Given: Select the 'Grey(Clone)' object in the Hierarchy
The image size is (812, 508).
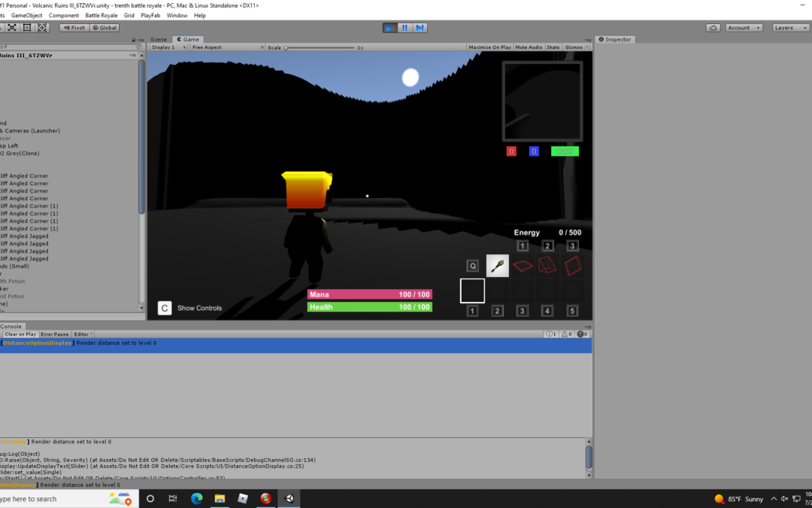Looking at the screenshot, I should coord(20,154).
